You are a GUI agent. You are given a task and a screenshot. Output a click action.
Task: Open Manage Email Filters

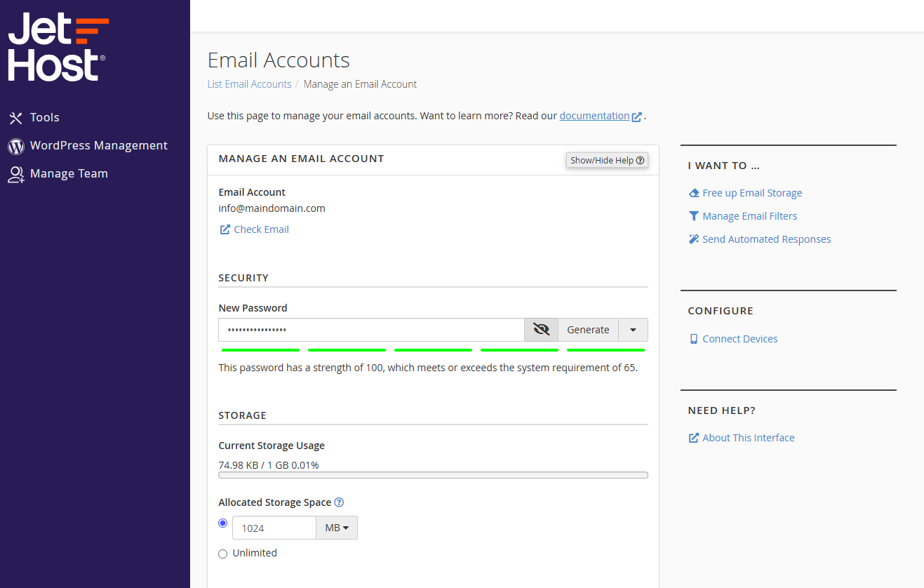(x=749, y=216)
